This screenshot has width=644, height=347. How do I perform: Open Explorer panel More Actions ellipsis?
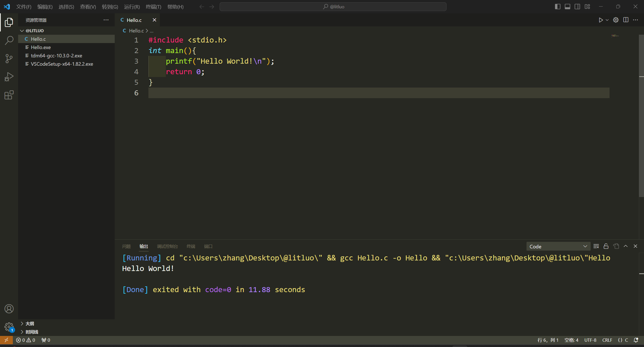pyautogui.click(x=106, y=20)
